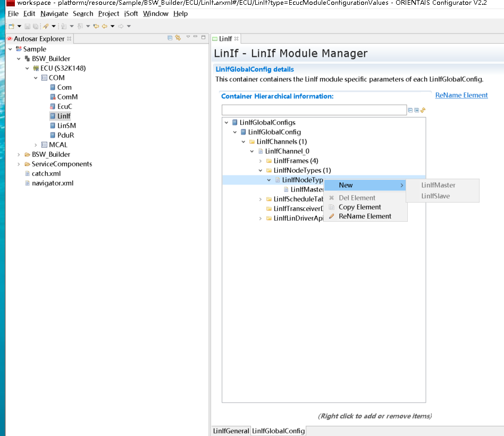Open the Navigate menu
This screenshot has width=504, height=436.
[54, 13]
